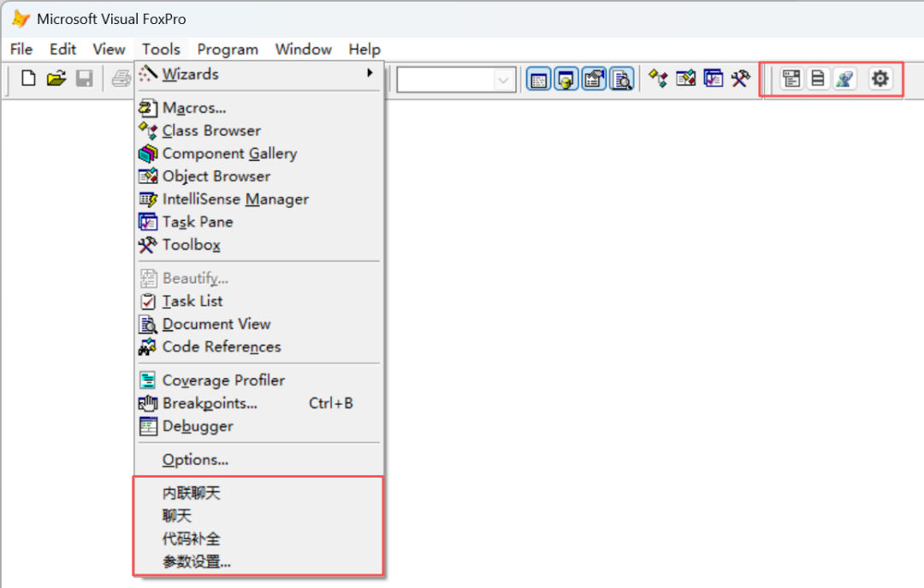Select 内联聊天 menu entry
The width and height of the screenshot is (924, 588).
coord(259,493)
